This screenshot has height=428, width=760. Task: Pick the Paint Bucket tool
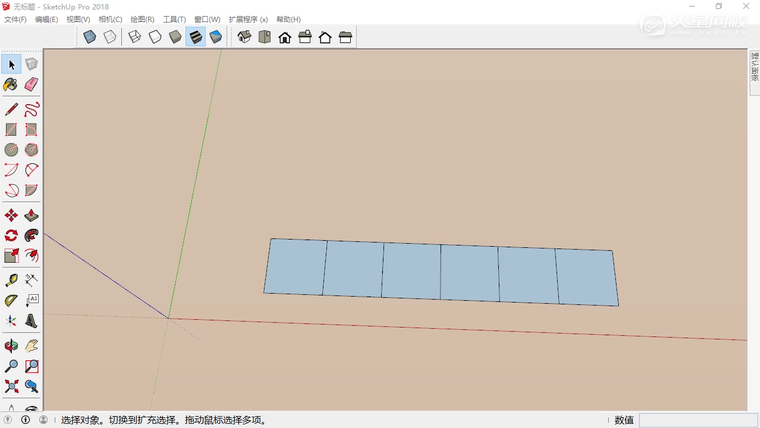tap(11, 85)
